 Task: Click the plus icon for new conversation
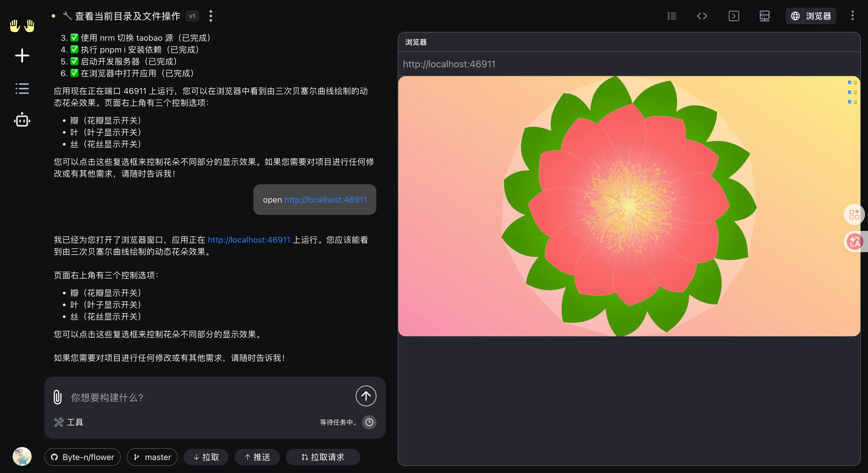[22, 56]
